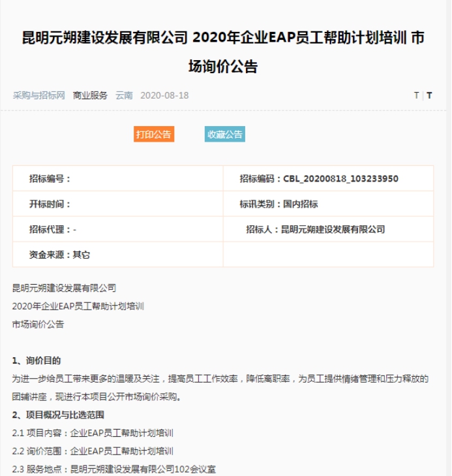Viewport: 452px width, 476px height.
Task: Click the 招标编码 CBL_20200818_103233950 cell
Action: tap(319, 179)
